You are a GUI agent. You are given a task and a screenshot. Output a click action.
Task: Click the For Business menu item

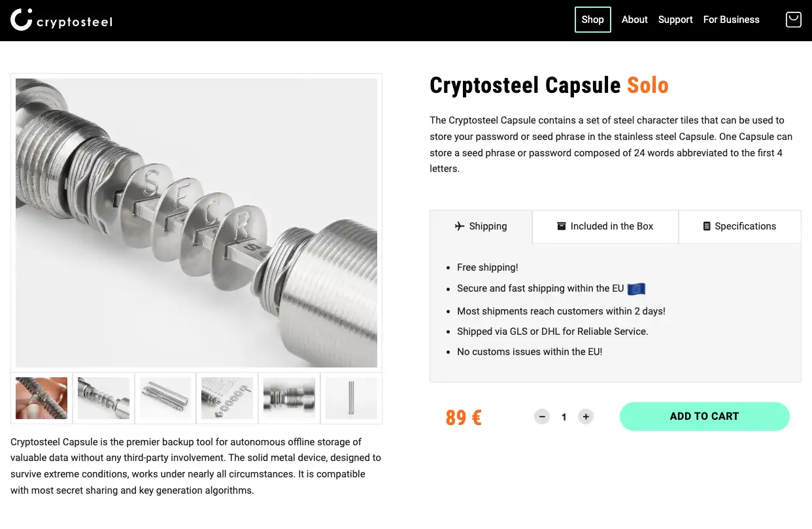click(x=731, y=20)
